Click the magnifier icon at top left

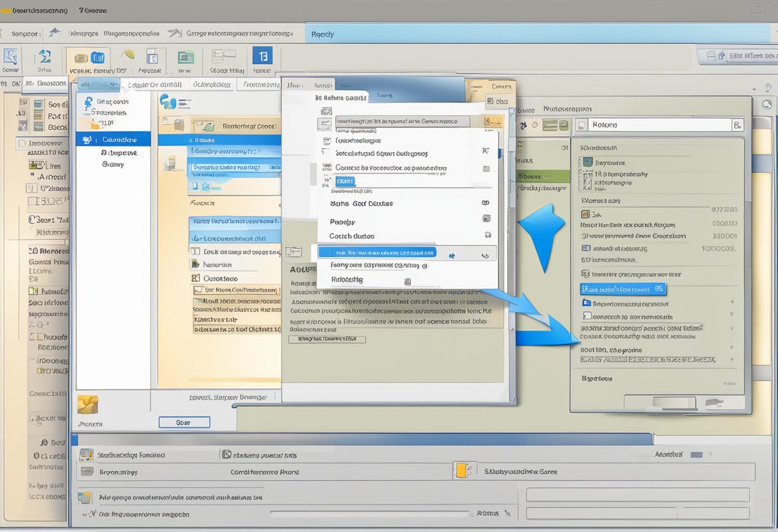pyautogui.click(x=11, y=56)
